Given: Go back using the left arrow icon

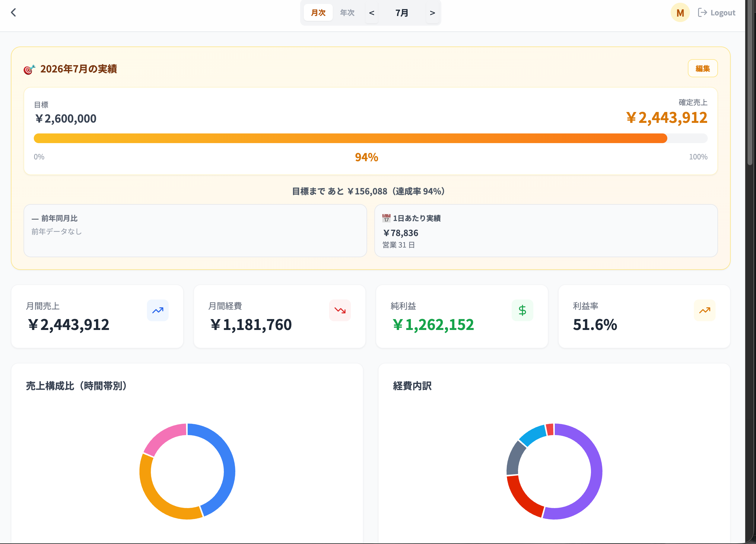Looking at the screenshot, I should (13, 13).
